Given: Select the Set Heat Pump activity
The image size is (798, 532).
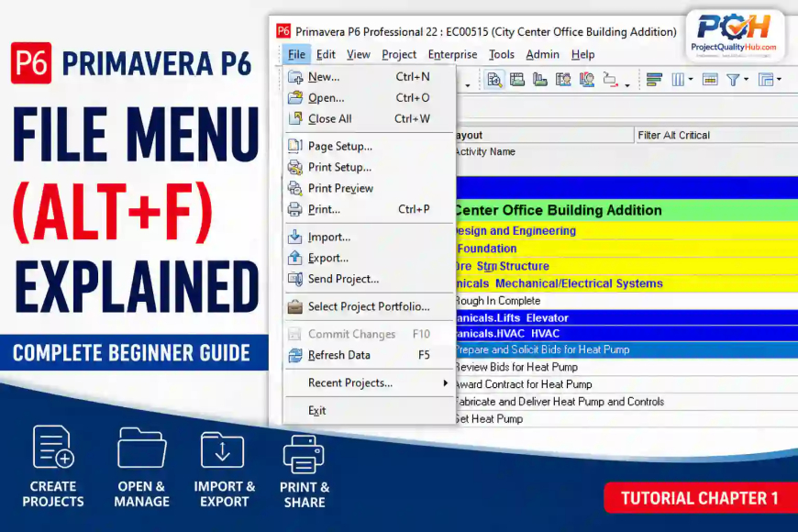Looking at the screenshot, I should click(x=626, y=419).
